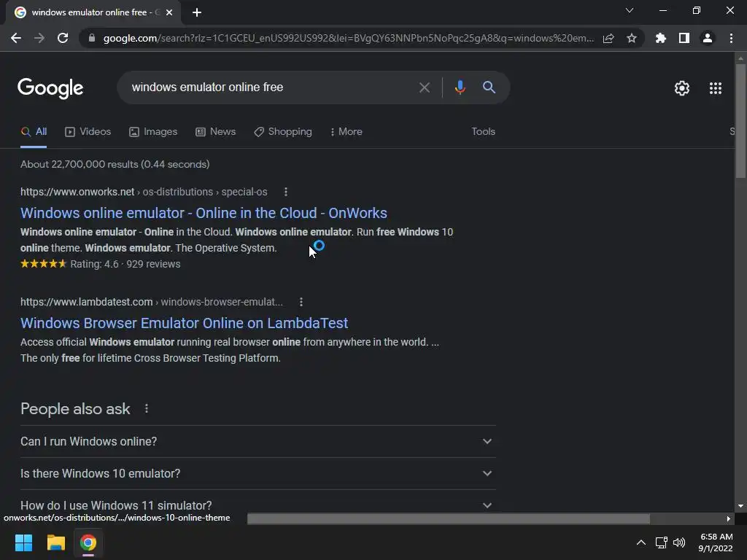Open Windows Browser Emulator Online on LambdaTest
The height and width of the screenshot is (560, 747).
pos(184,323)
